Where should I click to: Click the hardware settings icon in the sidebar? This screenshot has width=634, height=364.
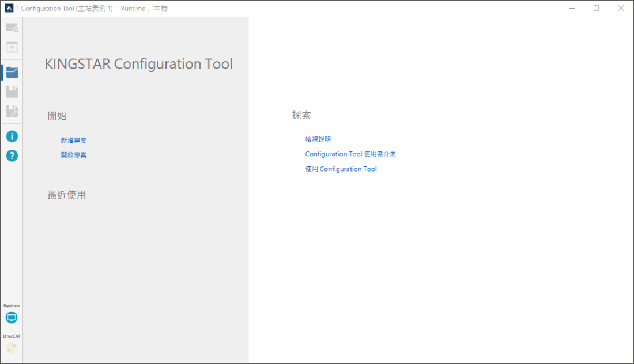coord(12,28)
